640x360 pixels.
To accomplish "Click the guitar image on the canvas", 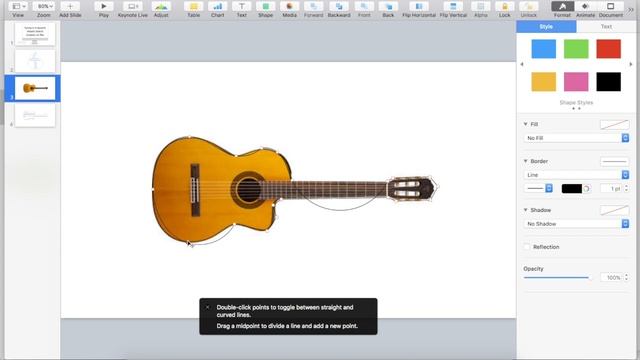I will (x=295, y=190).
